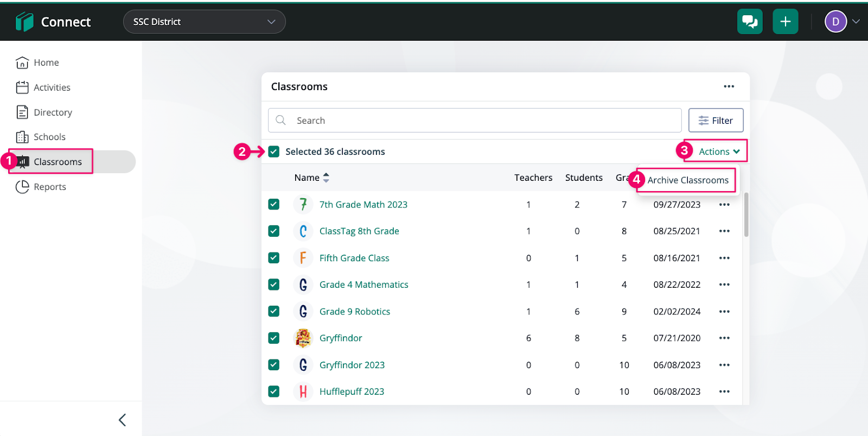Open Fifth Grade Class row options
This screenshot has width=868, height=436.
point(724,258)
